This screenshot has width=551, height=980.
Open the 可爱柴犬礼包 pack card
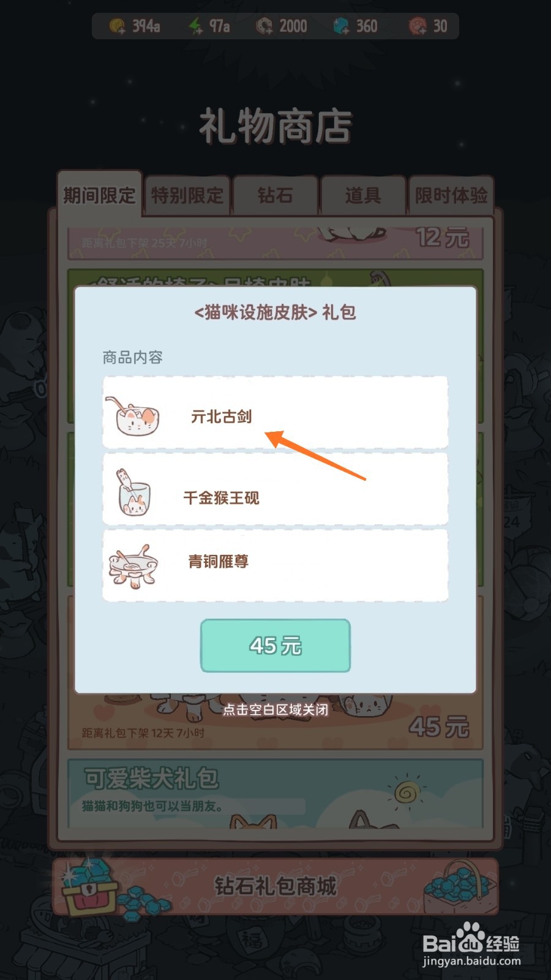point(275,793)
